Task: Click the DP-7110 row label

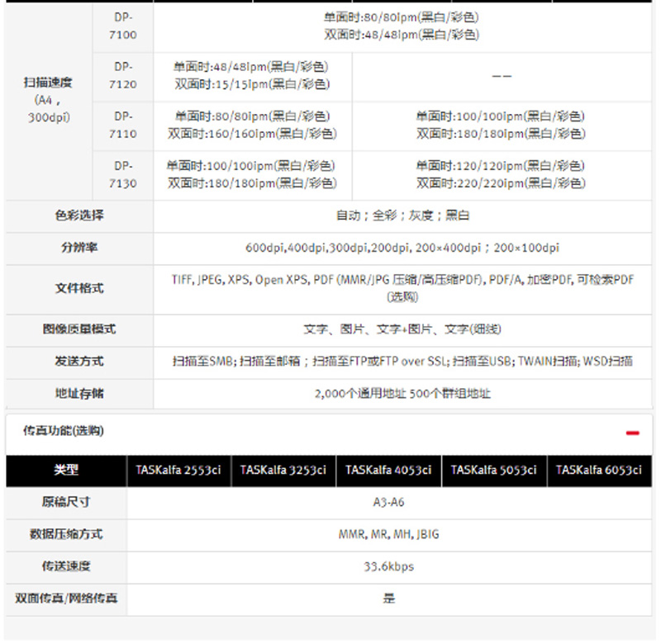Action: point(122,125)
